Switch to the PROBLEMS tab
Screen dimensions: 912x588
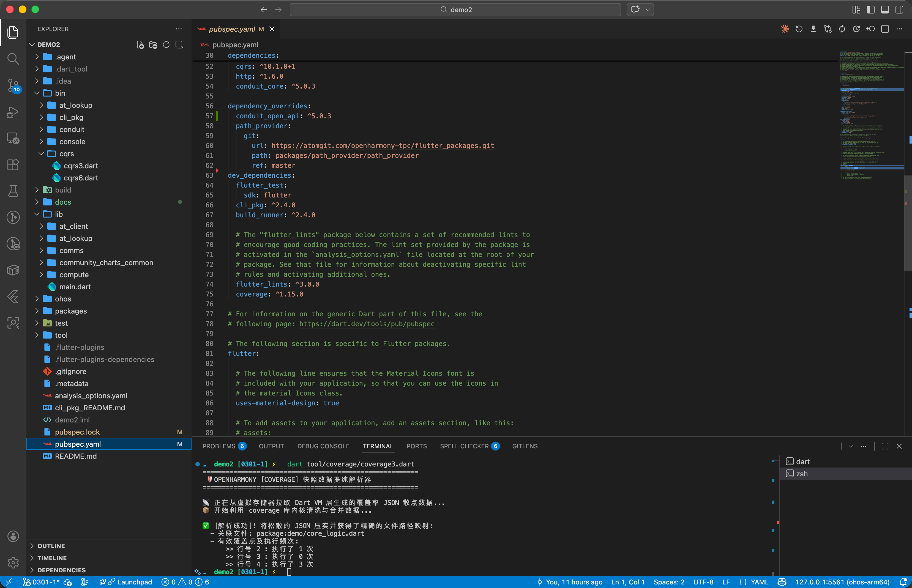point(219,446)
